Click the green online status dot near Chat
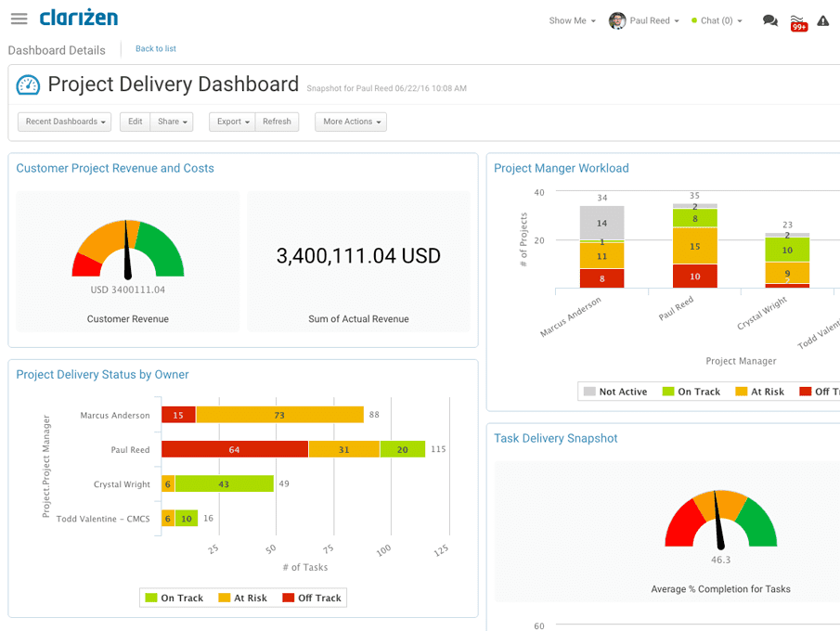Viewport: 840px width, 631px height. click(696, 20)
